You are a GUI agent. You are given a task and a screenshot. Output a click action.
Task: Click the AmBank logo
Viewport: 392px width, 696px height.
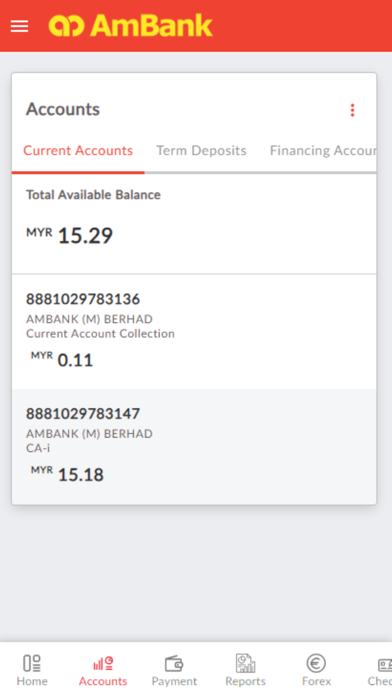[131, 25]
